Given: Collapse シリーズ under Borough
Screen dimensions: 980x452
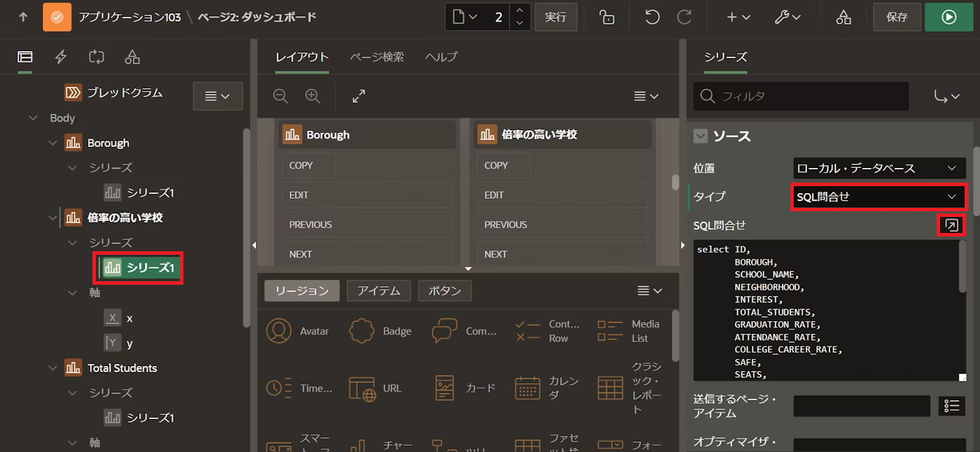Looking at the screenshot, I should (x=73, y=168).
